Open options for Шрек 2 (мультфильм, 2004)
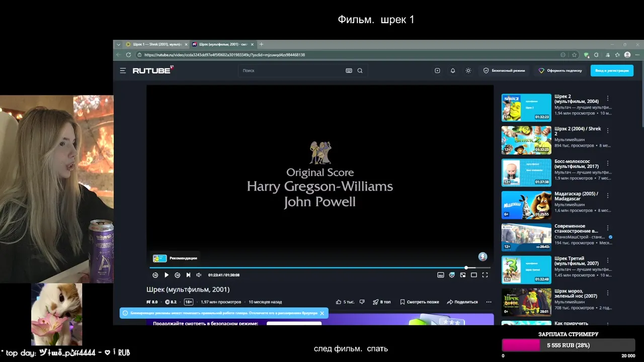The height and width of the screenshot is (362, 644). tap(608, 99)
